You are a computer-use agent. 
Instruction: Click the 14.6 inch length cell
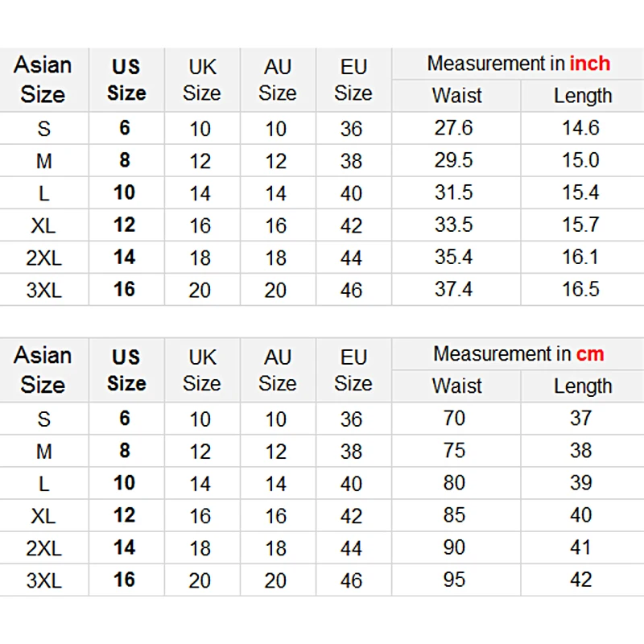580,128
